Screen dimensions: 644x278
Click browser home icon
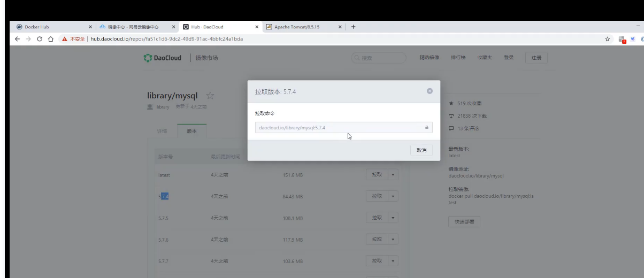pyautogui.click(x=51, y=39)
